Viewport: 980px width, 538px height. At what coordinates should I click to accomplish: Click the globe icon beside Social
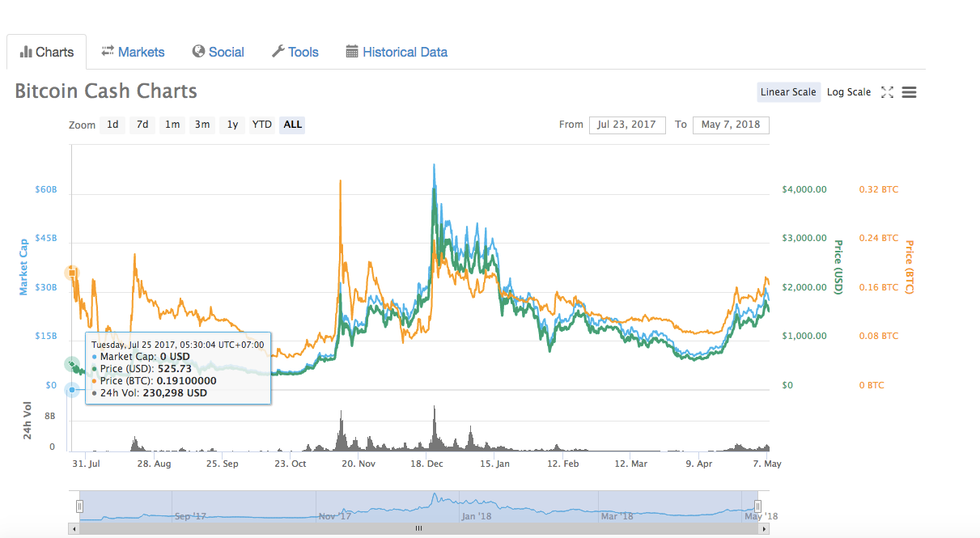[198, 51]
